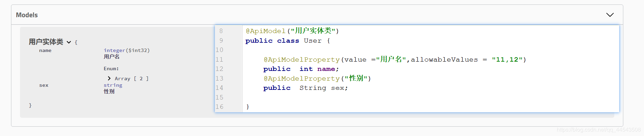Click the "public String sex;" code line
644x136 pixels.
[306, 88]
